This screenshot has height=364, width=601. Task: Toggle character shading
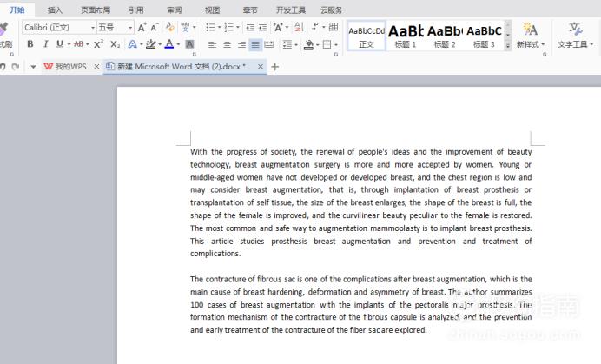[x=189, y=44]
